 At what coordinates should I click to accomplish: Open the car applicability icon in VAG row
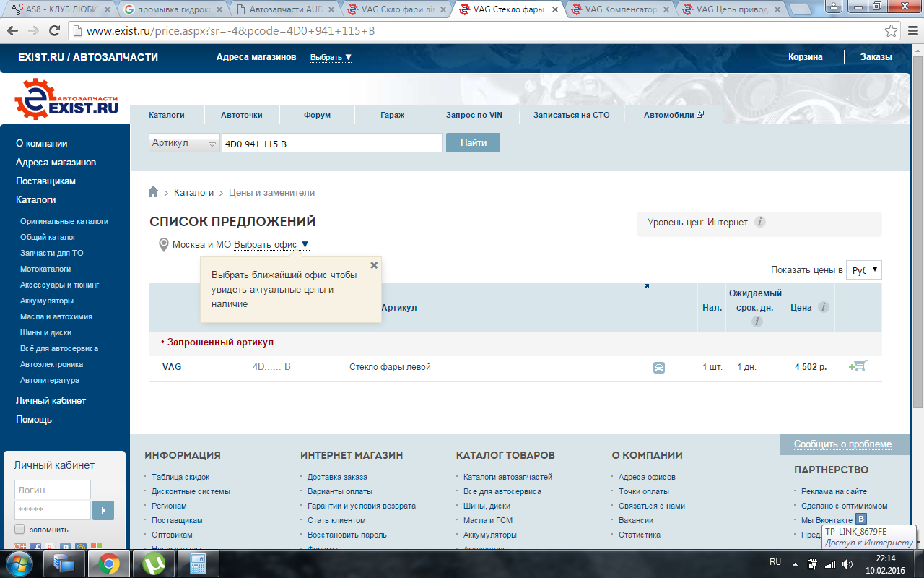tap(659, 367)
